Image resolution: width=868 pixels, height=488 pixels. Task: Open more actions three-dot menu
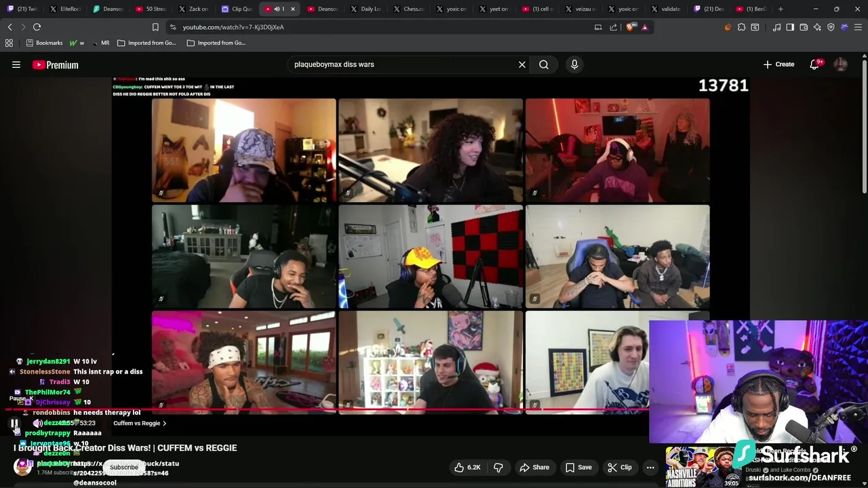pyautogui.click(x=650, y=468)
